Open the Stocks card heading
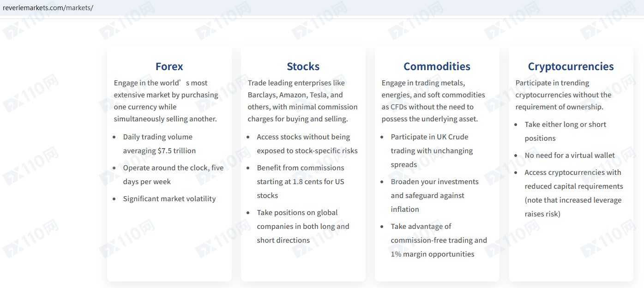This screenshot has height=288, width=644. point(303,66)
